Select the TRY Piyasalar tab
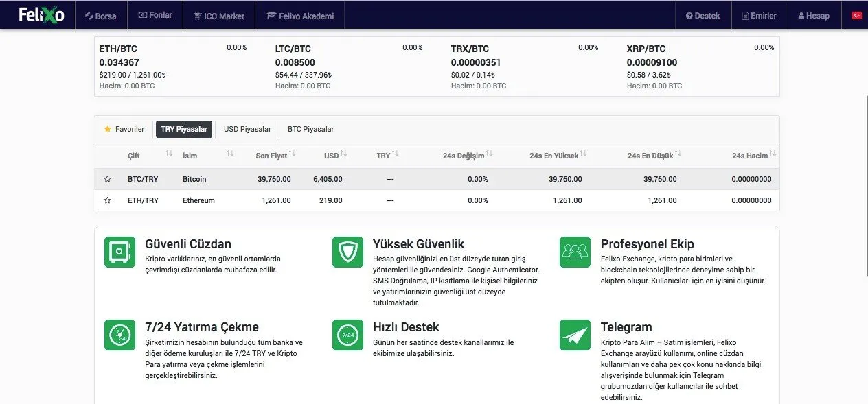868x404 pixels. pyautogui.click(x=184, y=129)
